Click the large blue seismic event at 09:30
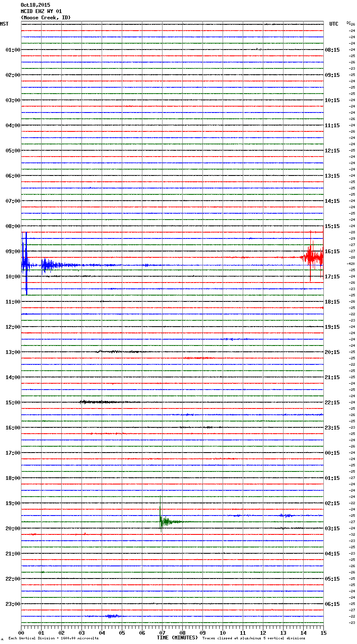The height and width of the screenshot is (644, 357). (x=26, y=264)
